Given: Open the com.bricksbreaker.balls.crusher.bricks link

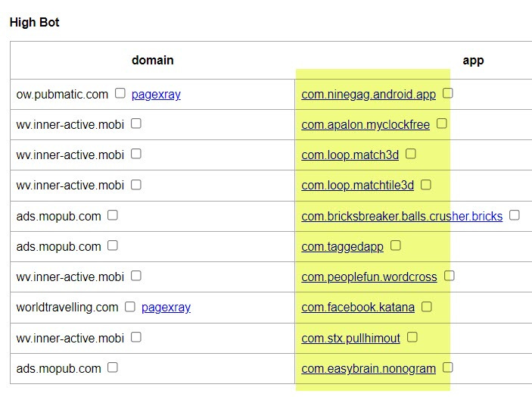Looking at the screenshot, I should click(x=402, y=217).
